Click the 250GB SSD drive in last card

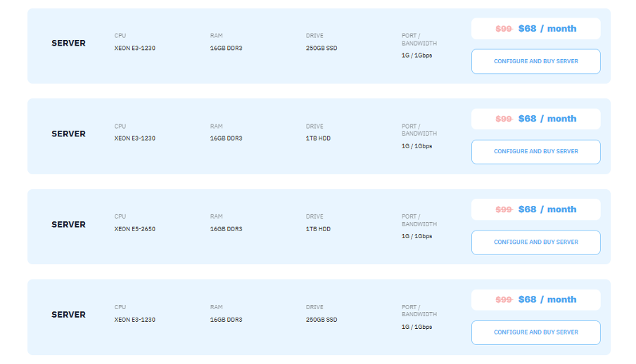point(322,320)
